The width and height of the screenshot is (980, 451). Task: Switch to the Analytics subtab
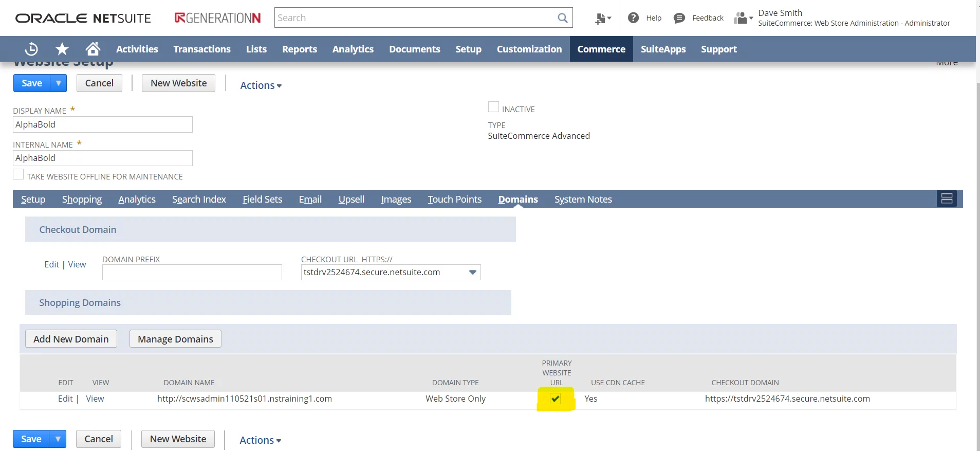(x=137, y=199)
